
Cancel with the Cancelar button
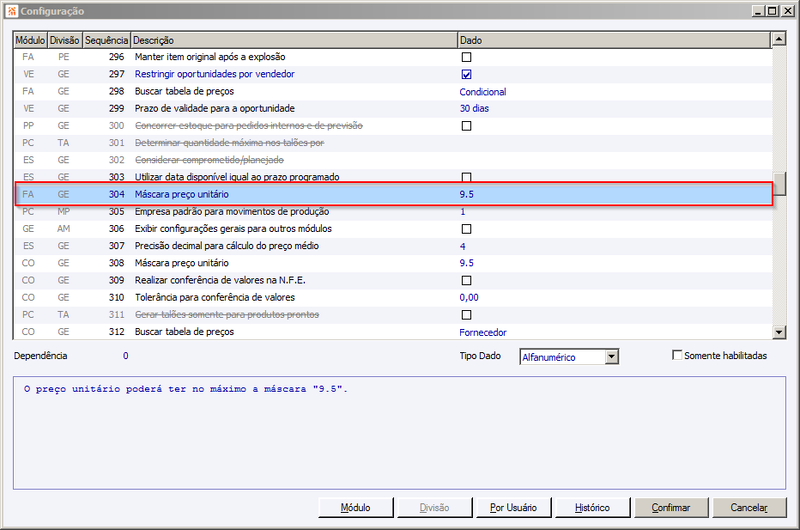point(749,508)
